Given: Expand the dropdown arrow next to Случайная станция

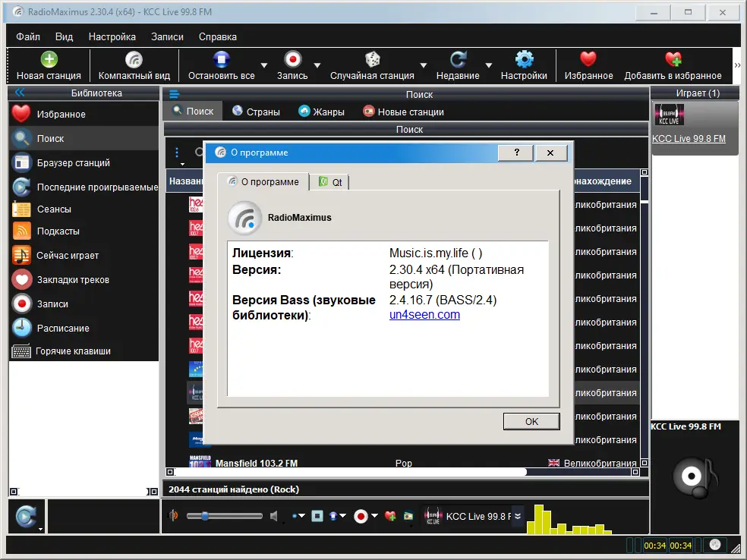Looking at the screenshot, I should pos(423,65).
